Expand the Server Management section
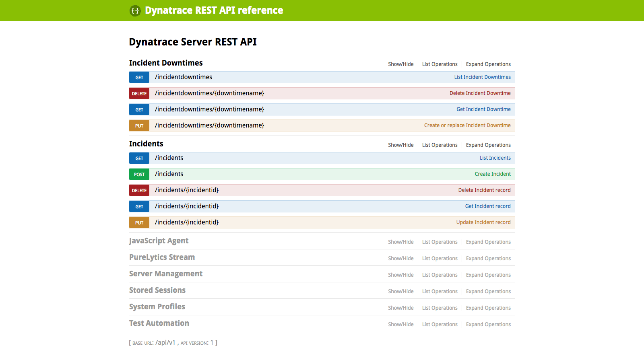Viewport: 644px width, 362px height. coord(166,274)
